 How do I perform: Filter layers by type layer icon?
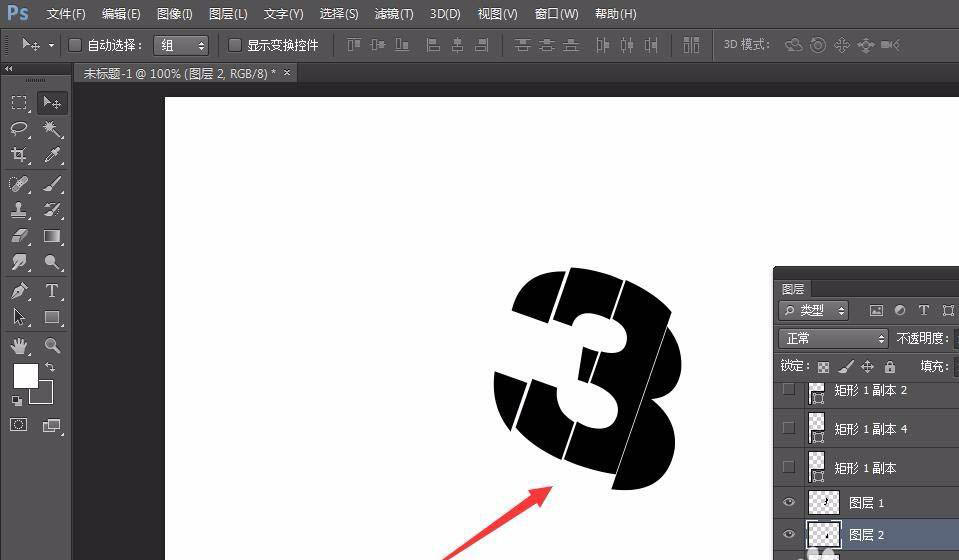(x=924, y=311)
